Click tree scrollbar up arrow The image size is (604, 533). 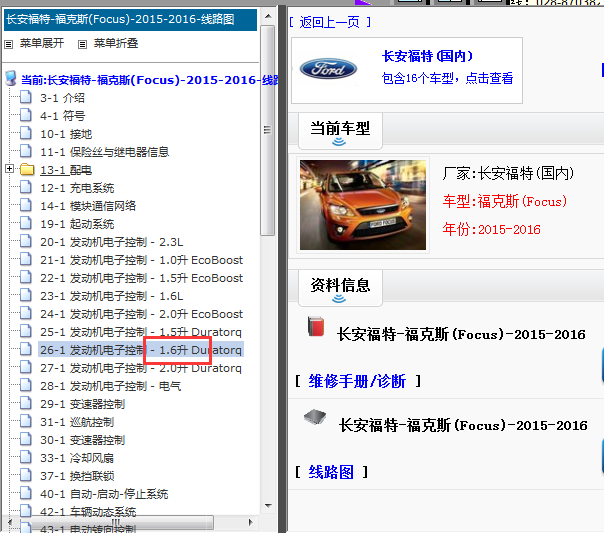(x=268, y=16)
